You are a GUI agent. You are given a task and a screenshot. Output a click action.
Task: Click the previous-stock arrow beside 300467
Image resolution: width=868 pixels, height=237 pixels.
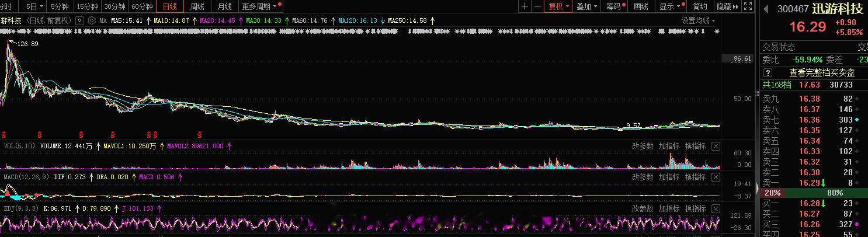(765, 9)
